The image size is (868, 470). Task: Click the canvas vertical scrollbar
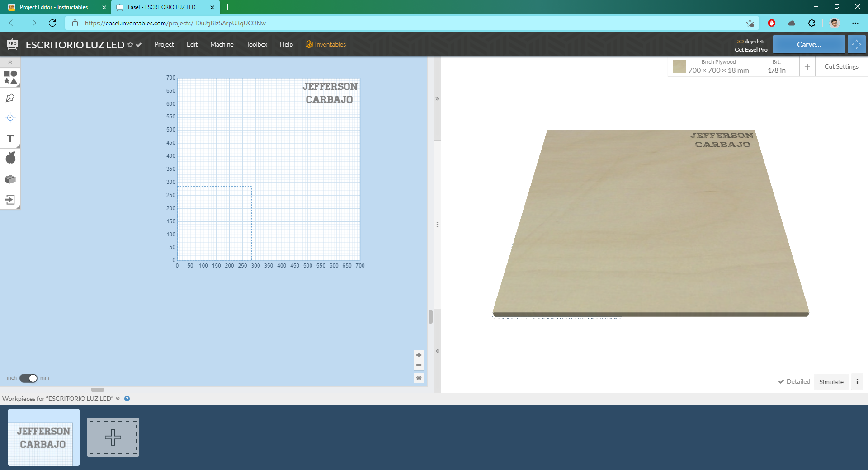click(430, 317)
